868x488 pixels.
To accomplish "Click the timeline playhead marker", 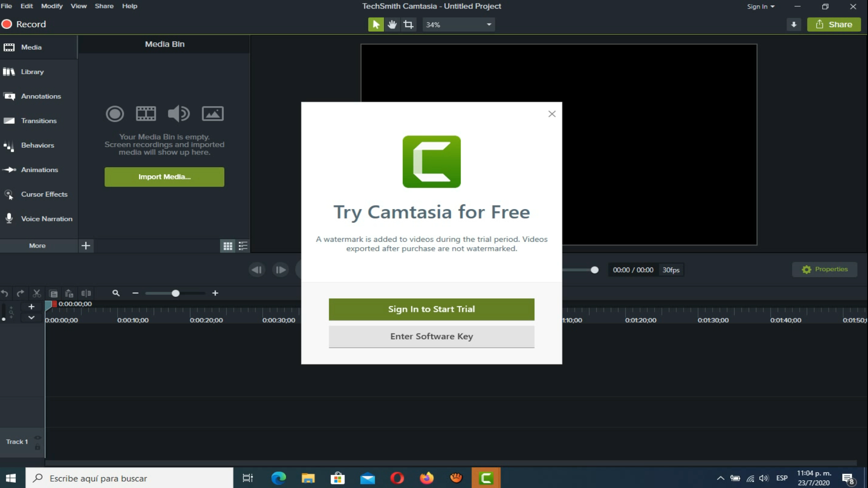I will [50, 305].
